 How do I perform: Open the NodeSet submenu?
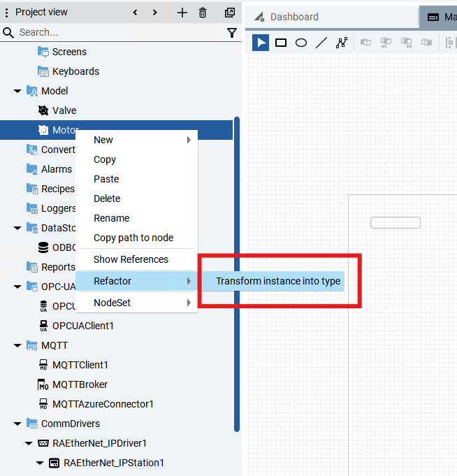[136, 303]
